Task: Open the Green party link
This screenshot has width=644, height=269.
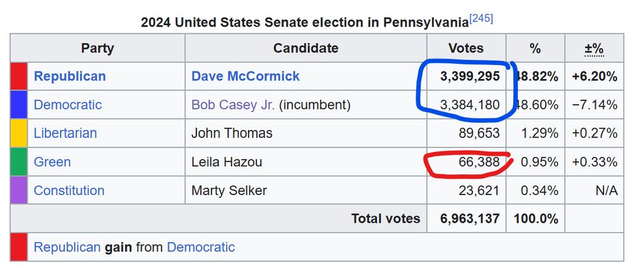Action: [x=52, y=162]
